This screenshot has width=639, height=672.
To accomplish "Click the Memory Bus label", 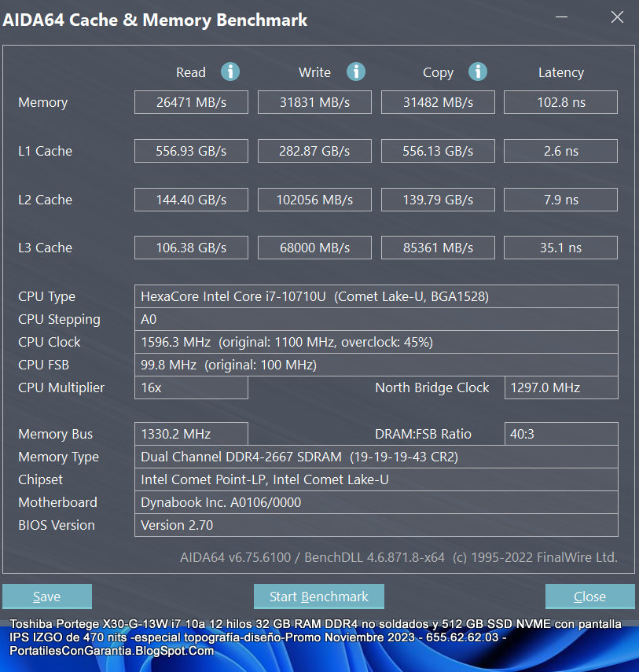I will pos(55,434).
